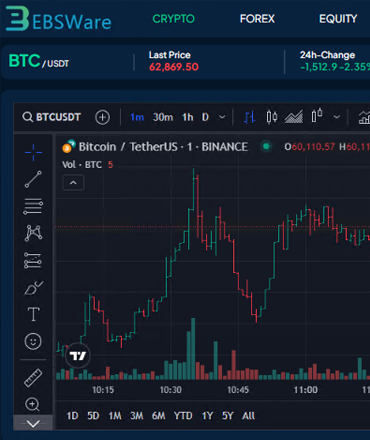This screenshot has height=440, width=370.
Task: Click the Vol · BTC indicator label
Action: (x=82, y=165)
